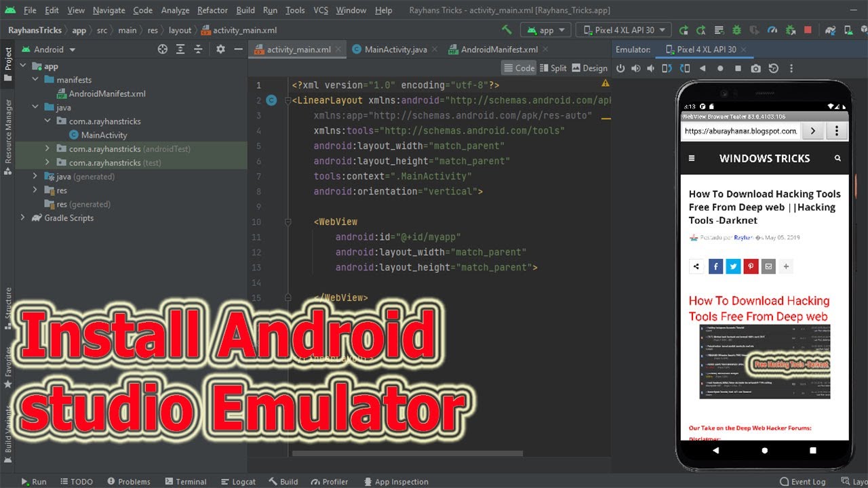Image resolution: width=868 pixels, height=488 pixels.
Task: Open the Profile app gauge icon
Action: (x=772, y=30)
